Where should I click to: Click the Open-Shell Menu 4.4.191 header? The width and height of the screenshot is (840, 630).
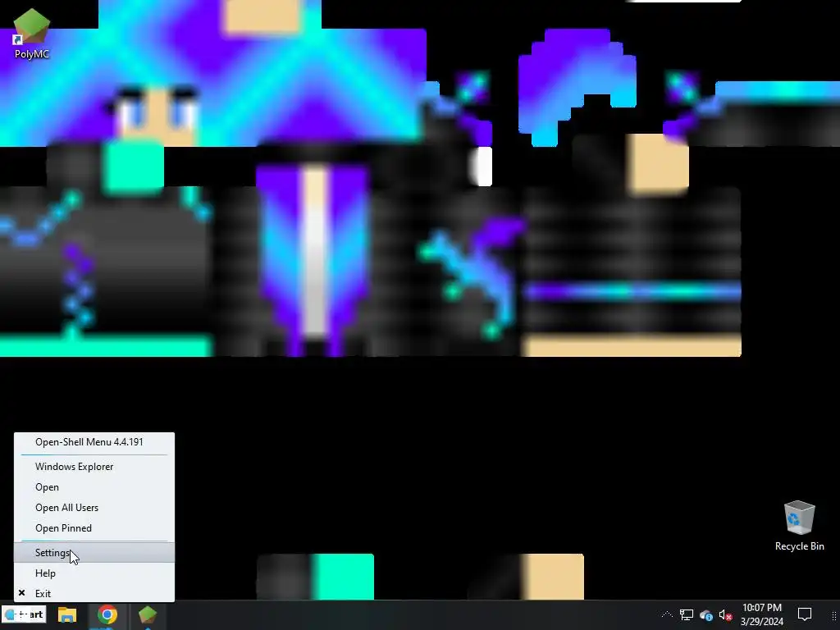coord(94,442)
